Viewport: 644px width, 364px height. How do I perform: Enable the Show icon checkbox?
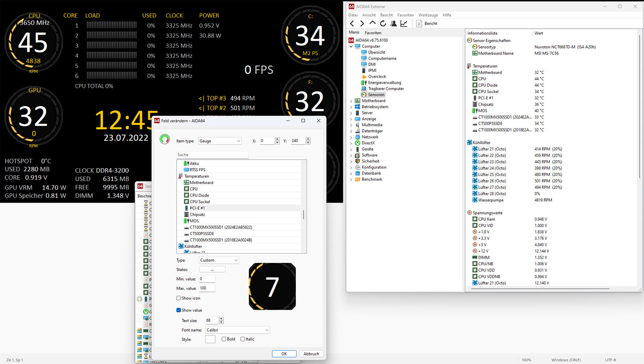(179, 298)
